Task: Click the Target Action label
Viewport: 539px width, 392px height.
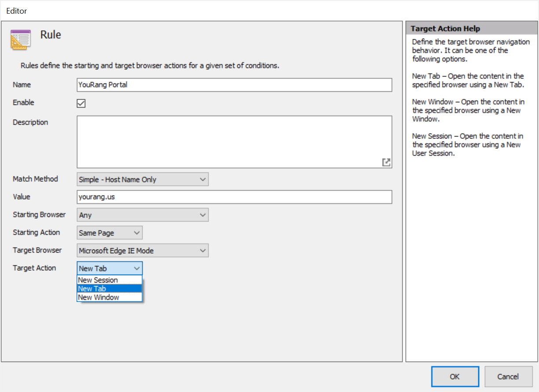Action: tap(34, 268)
